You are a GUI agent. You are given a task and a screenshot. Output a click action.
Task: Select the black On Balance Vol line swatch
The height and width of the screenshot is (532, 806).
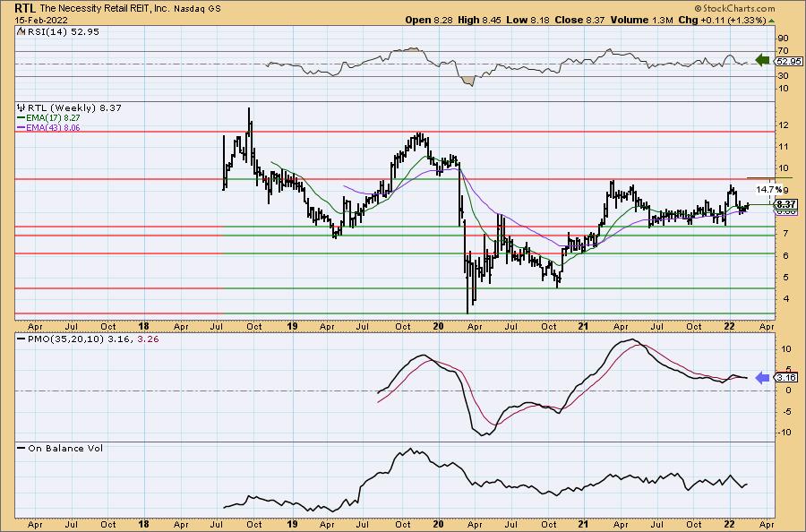[21, 448]
